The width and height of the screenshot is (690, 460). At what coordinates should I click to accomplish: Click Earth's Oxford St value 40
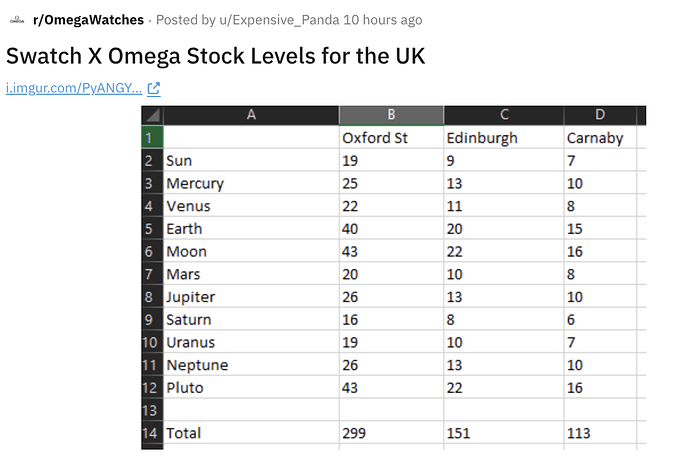391,228
